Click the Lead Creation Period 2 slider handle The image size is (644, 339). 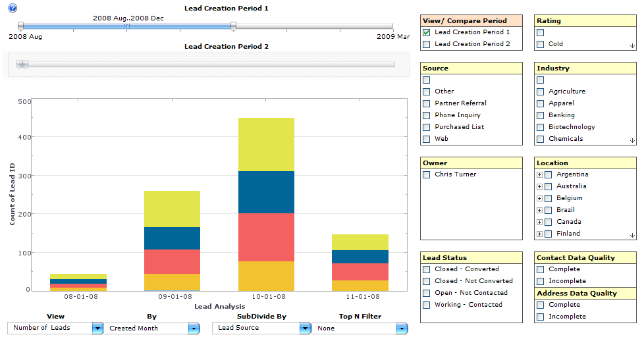coord(22,65)
